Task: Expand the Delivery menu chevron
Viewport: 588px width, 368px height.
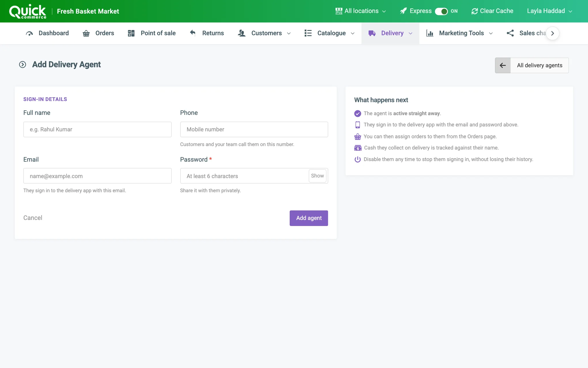Action: tap(410, 33)
